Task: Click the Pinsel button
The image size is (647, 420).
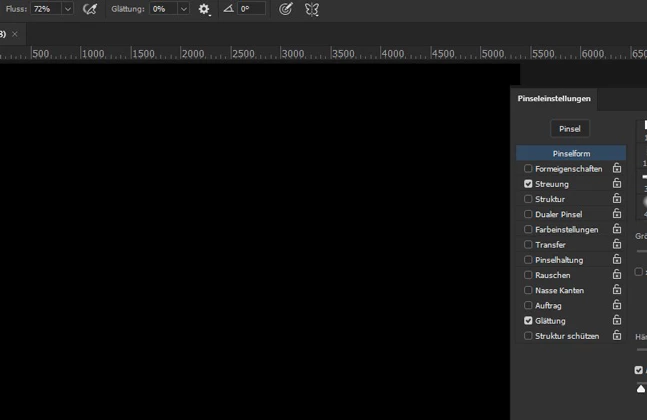Action: click(x=570, y=129)
